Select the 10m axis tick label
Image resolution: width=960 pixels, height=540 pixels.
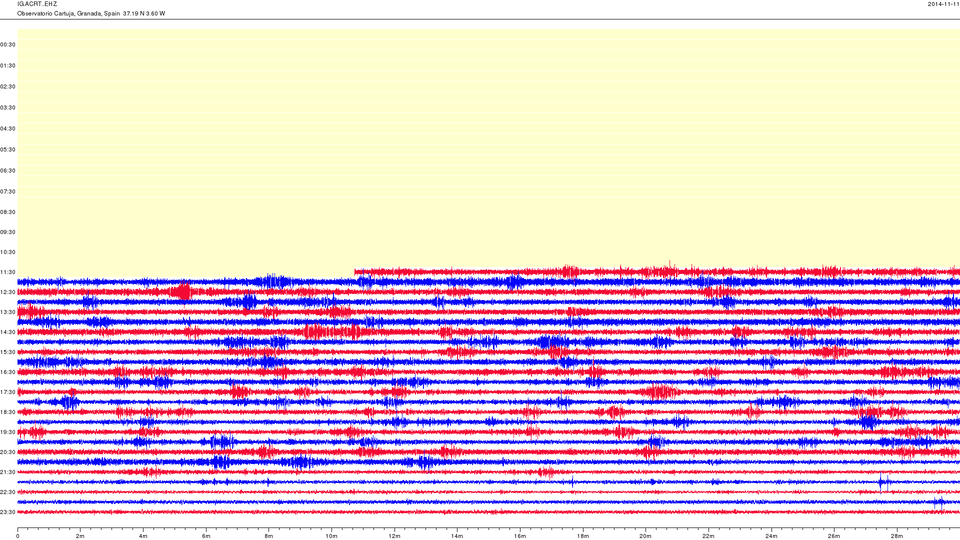[331, 536]
